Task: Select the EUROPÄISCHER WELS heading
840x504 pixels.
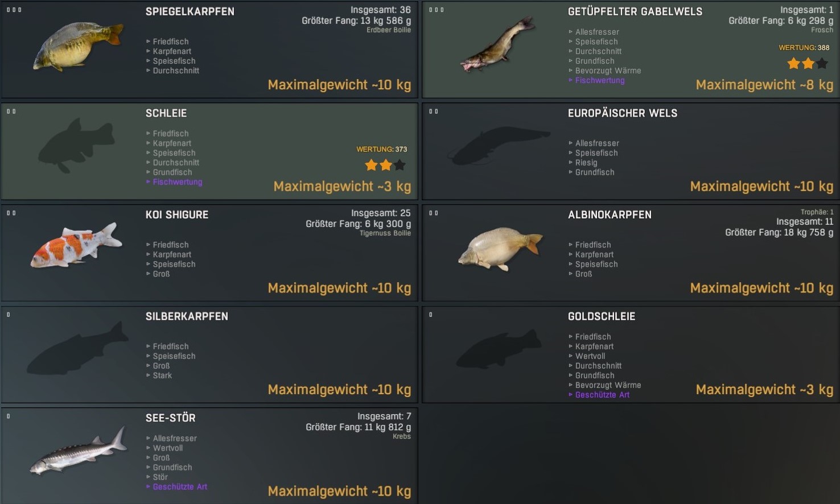Action: tap(623, 113)
